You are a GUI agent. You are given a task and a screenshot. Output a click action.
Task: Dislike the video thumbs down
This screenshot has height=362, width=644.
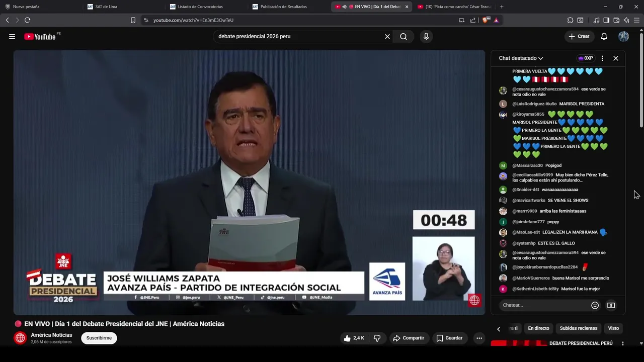click(377, 338)
